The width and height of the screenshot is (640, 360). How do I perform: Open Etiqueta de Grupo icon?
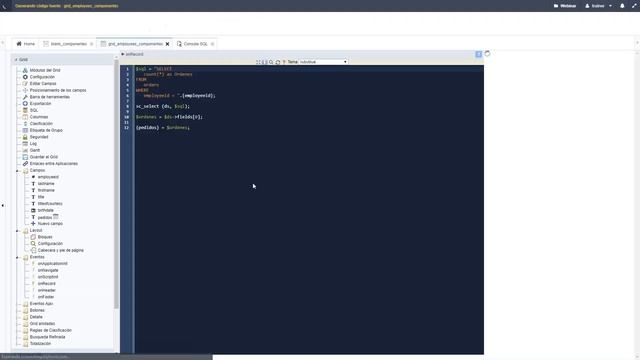25,130
